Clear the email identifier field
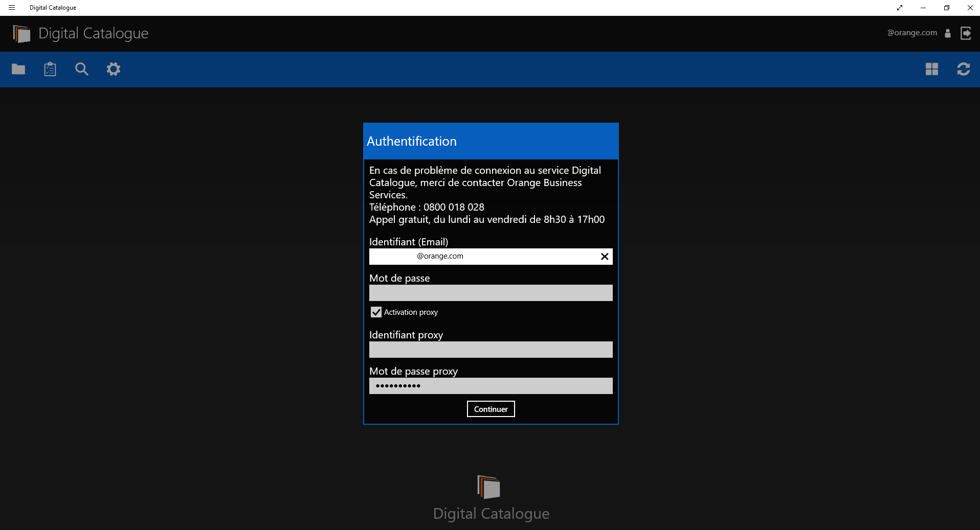This screenshot has height=530, width=980. click(605, 257)
